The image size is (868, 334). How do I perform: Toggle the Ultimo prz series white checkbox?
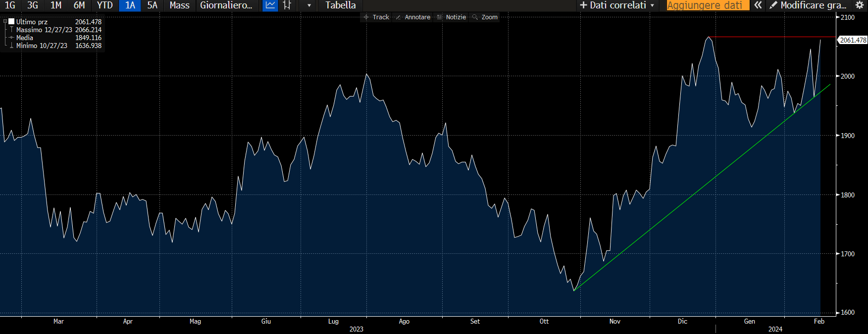[x=11, y=22]
